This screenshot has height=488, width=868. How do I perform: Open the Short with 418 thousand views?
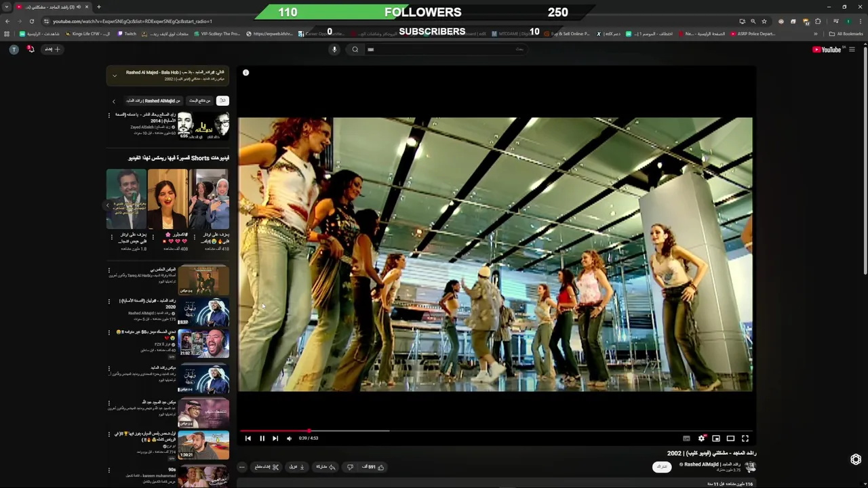[209, 199]
